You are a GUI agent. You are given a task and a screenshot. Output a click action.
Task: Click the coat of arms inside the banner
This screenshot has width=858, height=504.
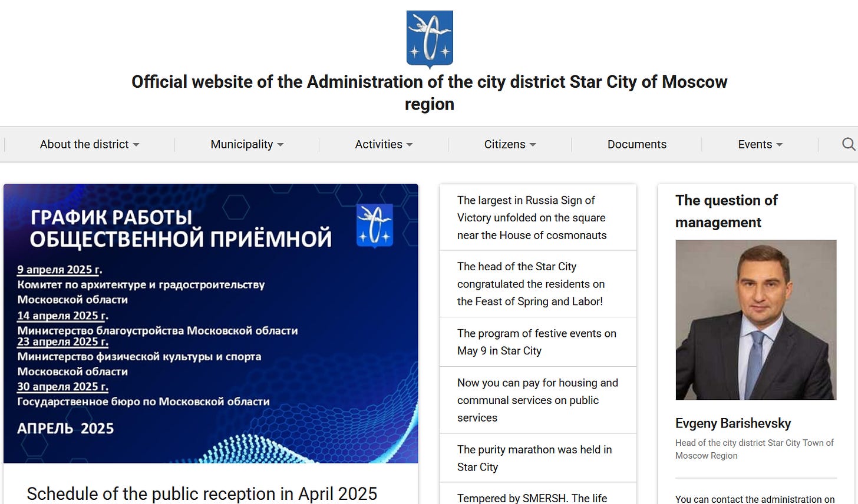(375, 225)
